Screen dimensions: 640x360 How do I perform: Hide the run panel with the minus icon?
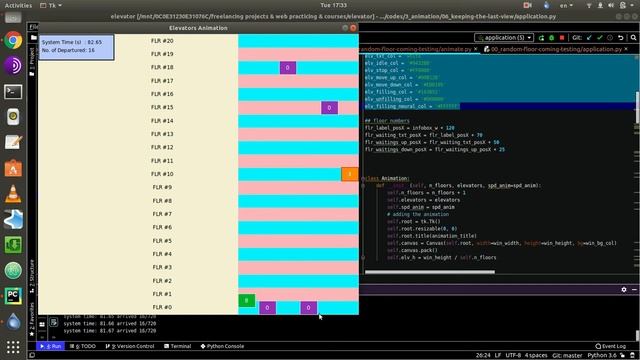(x=634, y=289)
